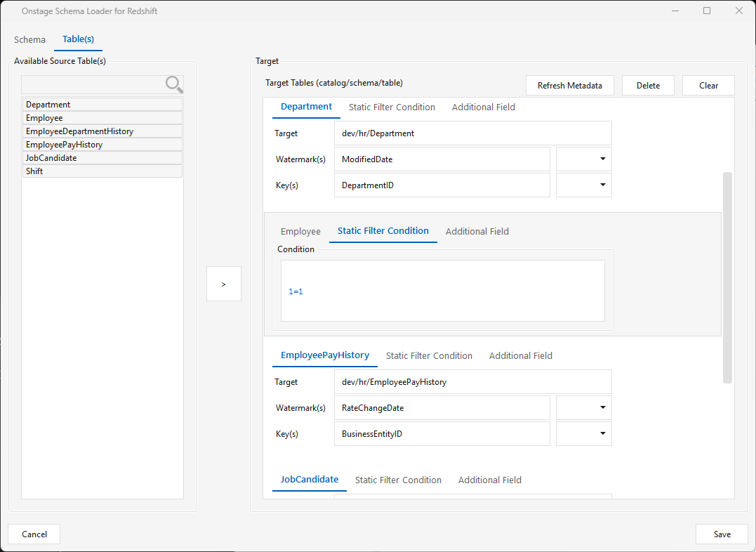The height and width of the screenshot is (552, 756).
Task: Click the RateChangeDate watermark field
Action: [x=442, y=408]
